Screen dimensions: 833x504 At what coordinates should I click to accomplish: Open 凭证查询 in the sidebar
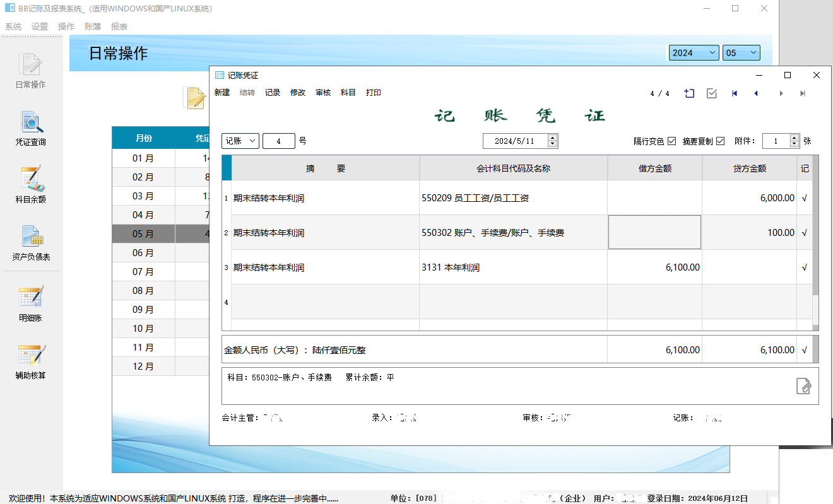tap(30, 128)
